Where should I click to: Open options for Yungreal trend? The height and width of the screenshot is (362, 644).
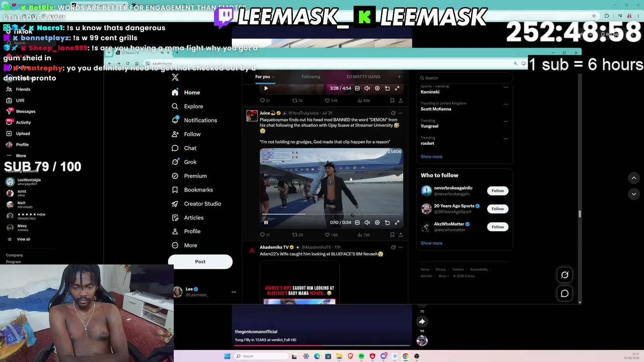506,121
